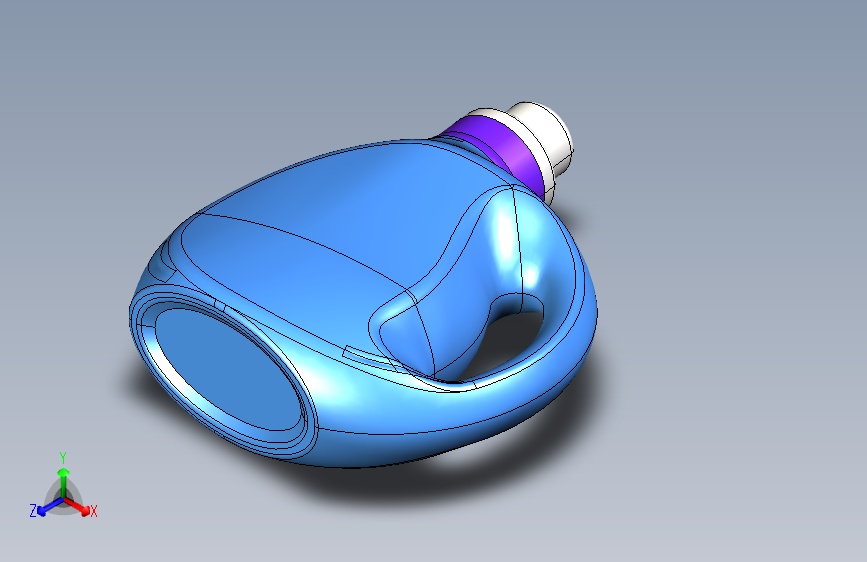
Task: Click the red X axis of the orientation triad
Action: tap(78, 506)
